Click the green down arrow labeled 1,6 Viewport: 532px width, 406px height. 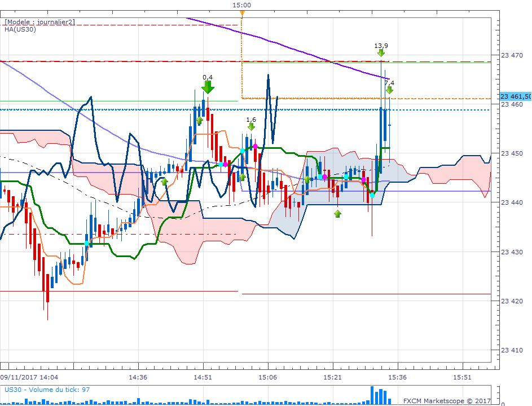(x=251, y=126)
